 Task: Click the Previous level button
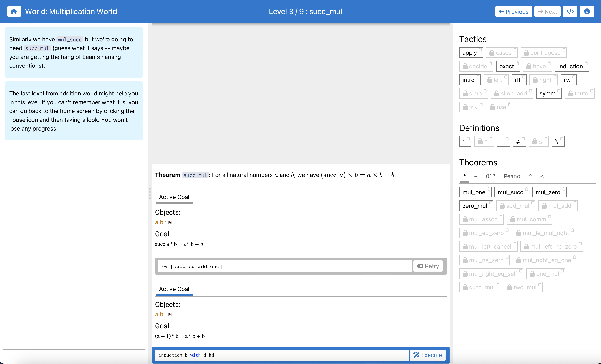(514, 12)
